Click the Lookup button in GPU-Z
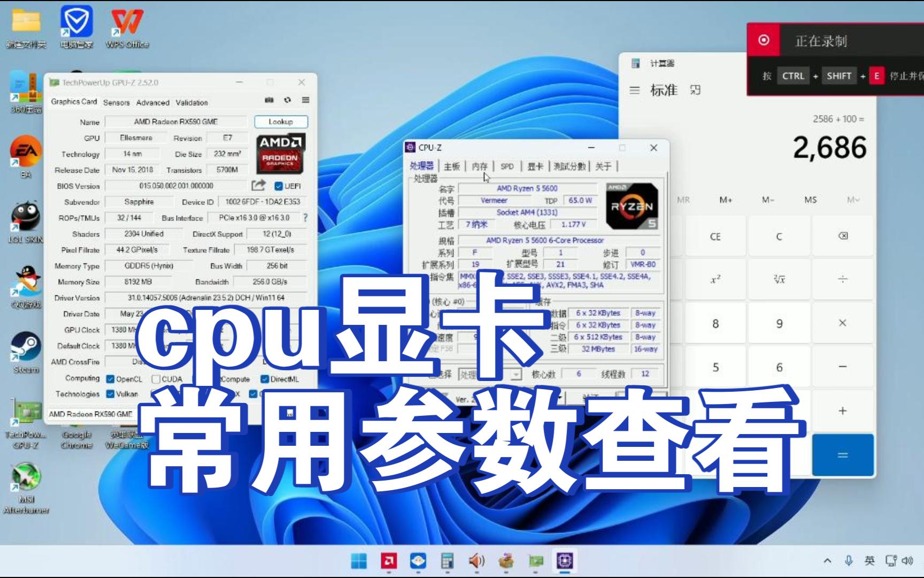Viewport: 924px width, 578px height. point(281,122)
